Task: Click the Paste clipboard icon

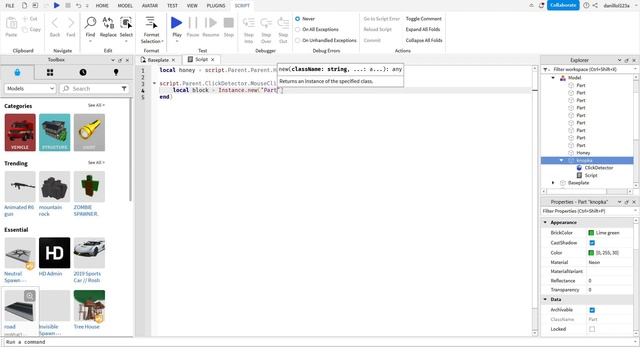Action: pyautogui.click(x=11, y=24)
